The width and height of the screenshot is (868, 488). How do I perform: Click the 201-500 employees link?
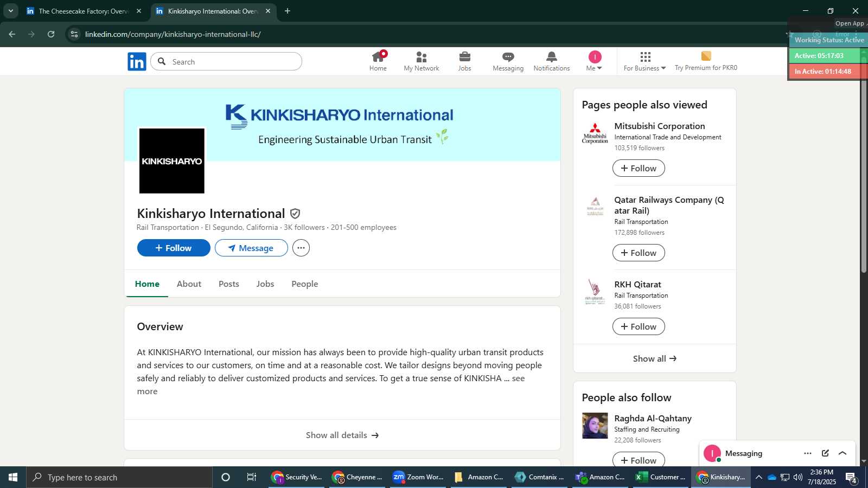(x=363, y=228)
